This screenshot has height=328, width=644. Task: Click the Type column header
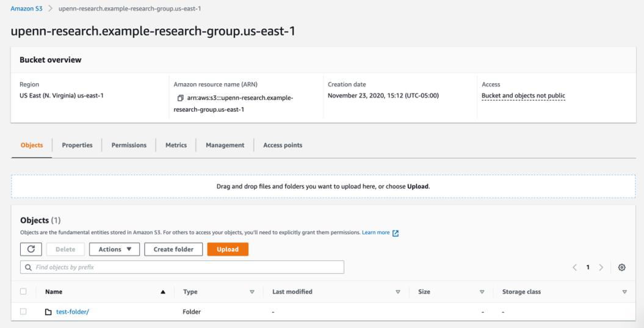point(190,292)
